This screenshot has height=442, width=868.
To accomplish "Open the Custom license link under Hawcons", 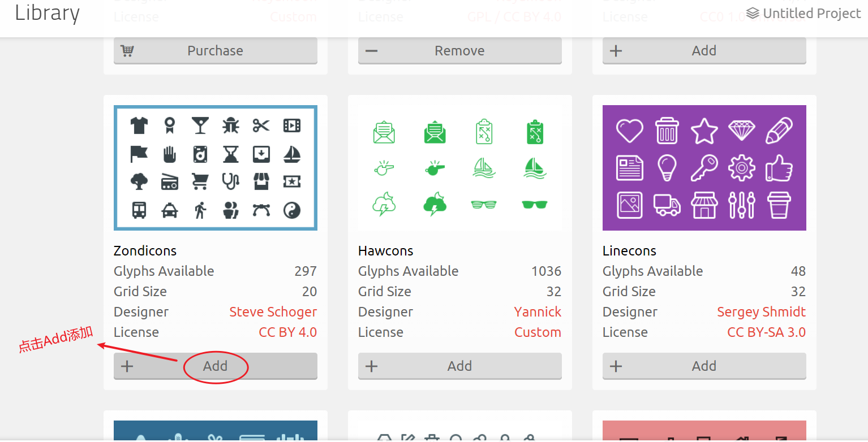I will (538, 332).
